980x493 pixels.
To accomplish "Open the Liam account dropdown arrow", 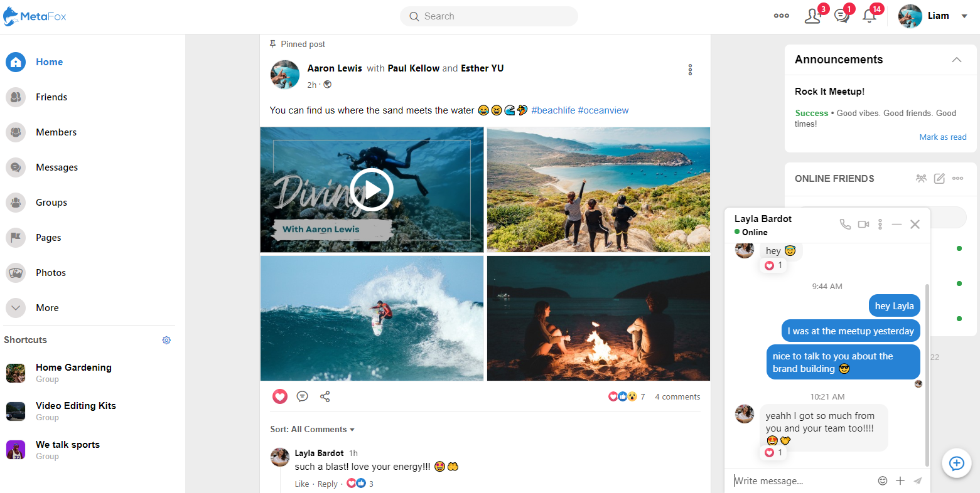I will (x=965, y=16).
